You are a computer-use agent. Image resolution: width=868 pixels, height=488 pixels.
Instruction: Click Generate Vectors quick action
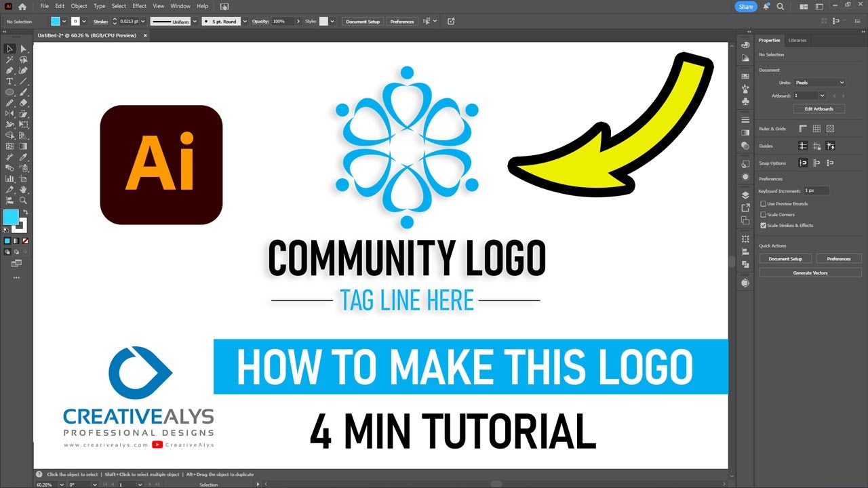pyautogui.click(x=810, y=272)
